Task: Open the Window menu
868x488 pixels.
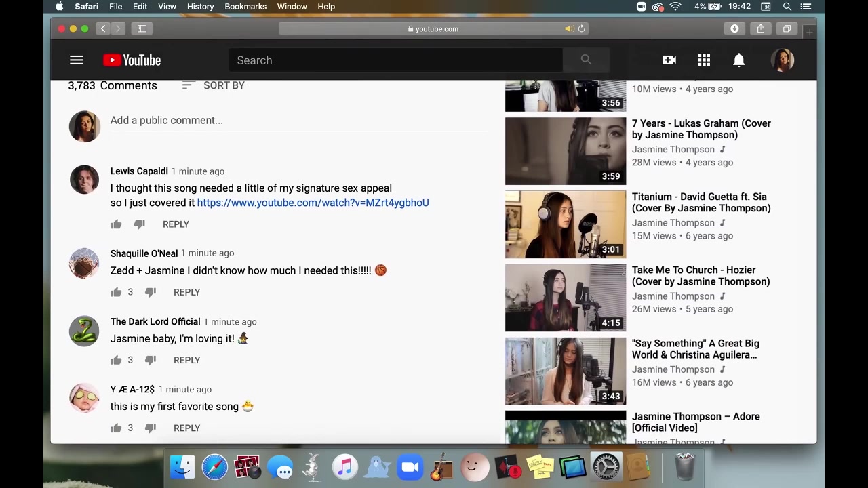Action: pyautogui.click(x=292, y=7)
